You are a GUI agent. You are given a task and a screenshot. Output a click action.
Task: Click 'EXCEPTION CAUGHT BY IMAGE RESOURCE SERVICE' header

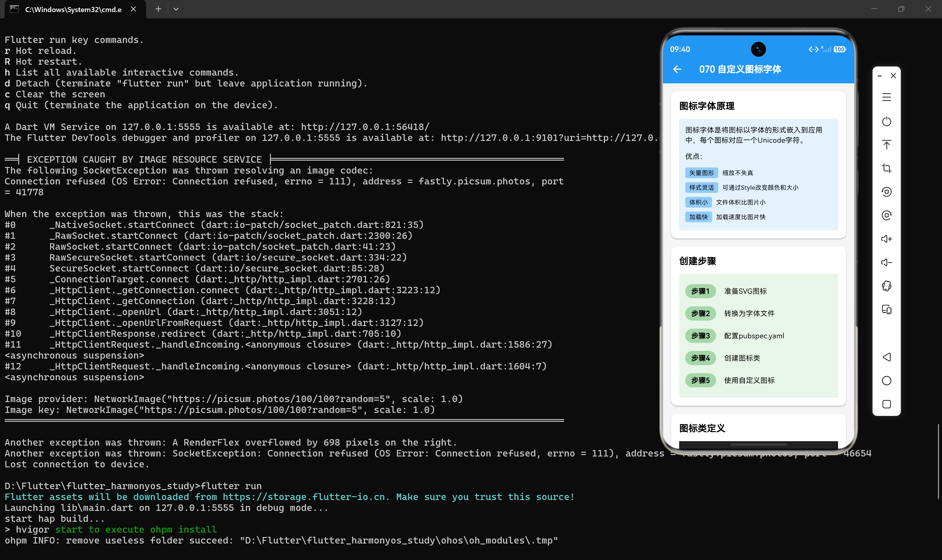point(144,160)
